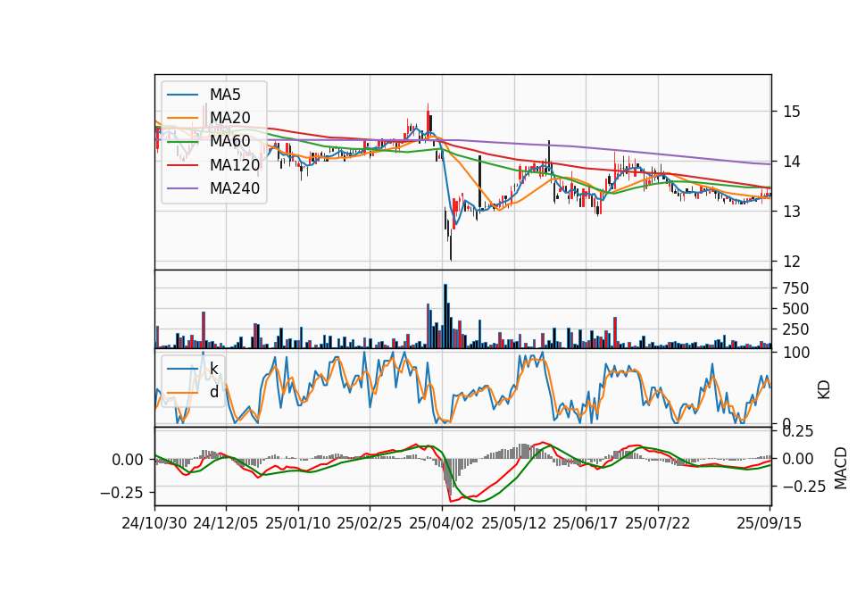Viewport: 857px width, 616px height.
Task: Select the MA5 legend label
Action: pyautogui.click(x=225, y=95)
